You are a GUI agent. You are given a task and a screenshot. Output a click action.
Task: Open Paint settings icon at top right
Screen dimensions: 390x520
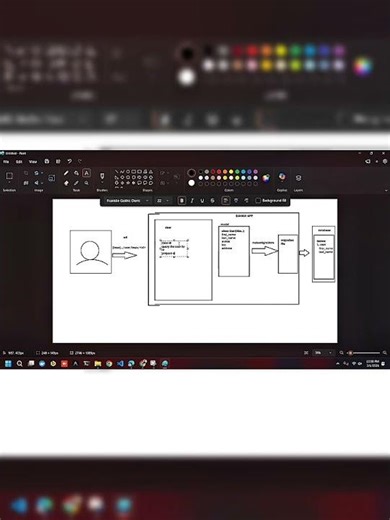pyautogui.click(x=385, y=161)
